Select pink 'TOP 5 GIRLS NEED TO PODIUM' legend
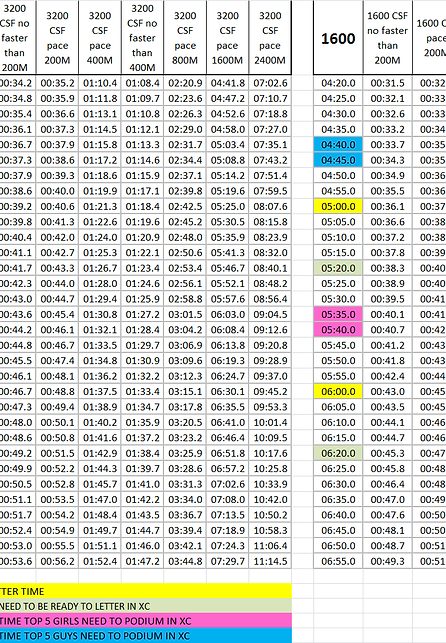The width and height of the screenshot is (446, 643). click(x=146, y=621)
